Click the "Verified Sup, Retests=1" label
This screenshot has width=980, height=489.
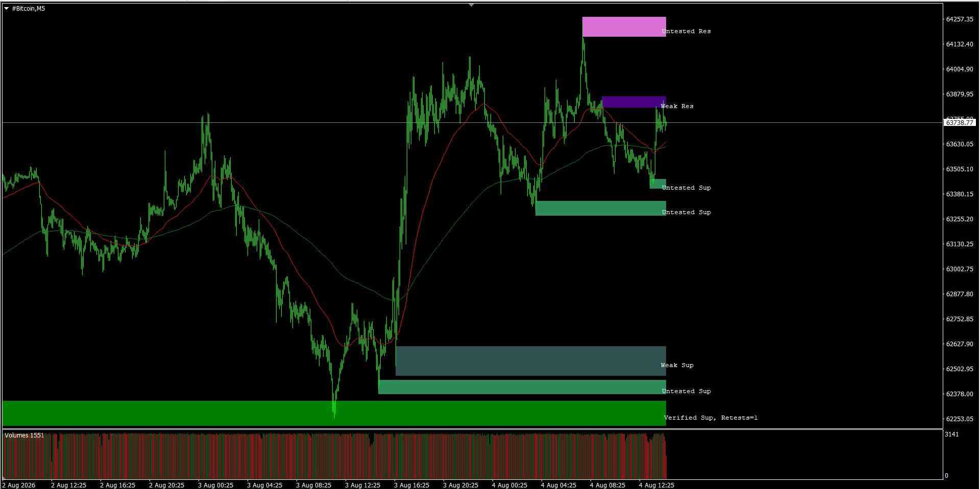(x=710, y=418)
